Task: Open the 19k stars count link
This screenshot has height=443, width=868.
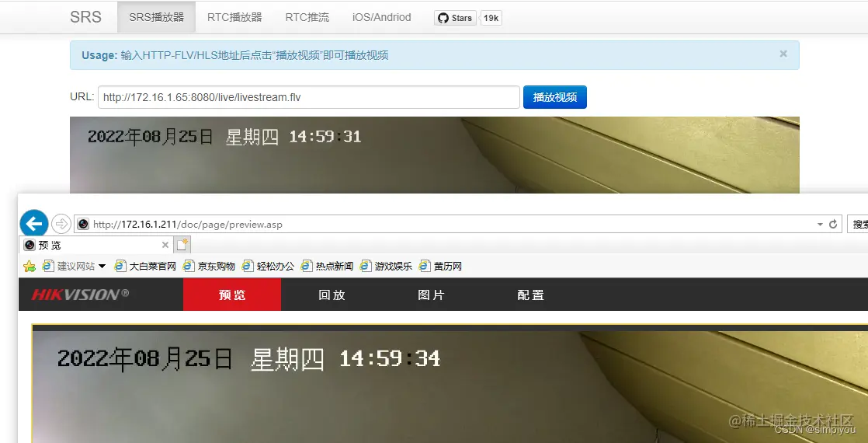Action: click(491, 18)
